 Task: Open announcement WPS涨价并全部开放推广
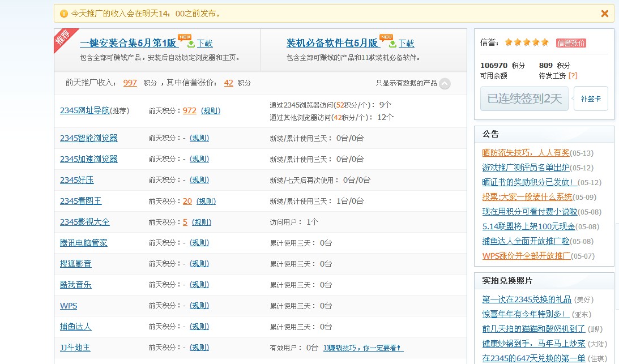(x=526, y=256)
